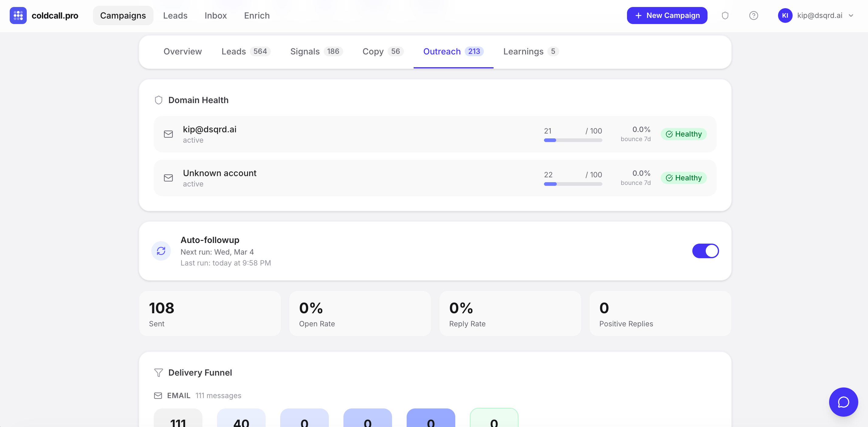Click the coldcall.pro logo icon

pyautogui.click(x=18, y=16)
